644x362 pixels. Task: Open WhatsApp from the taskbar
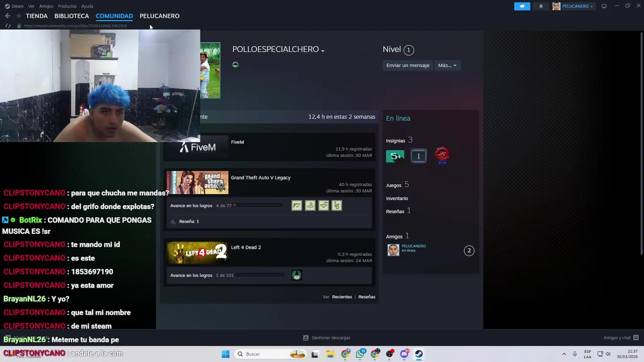point(360,354)
